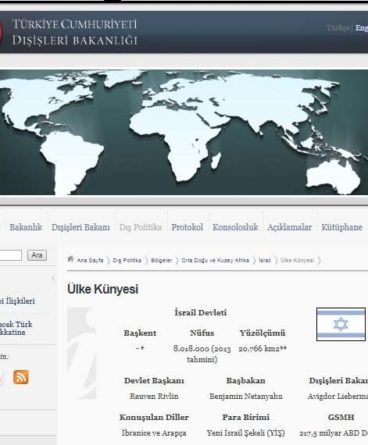Open the Konsolosluk menu item

235,227
